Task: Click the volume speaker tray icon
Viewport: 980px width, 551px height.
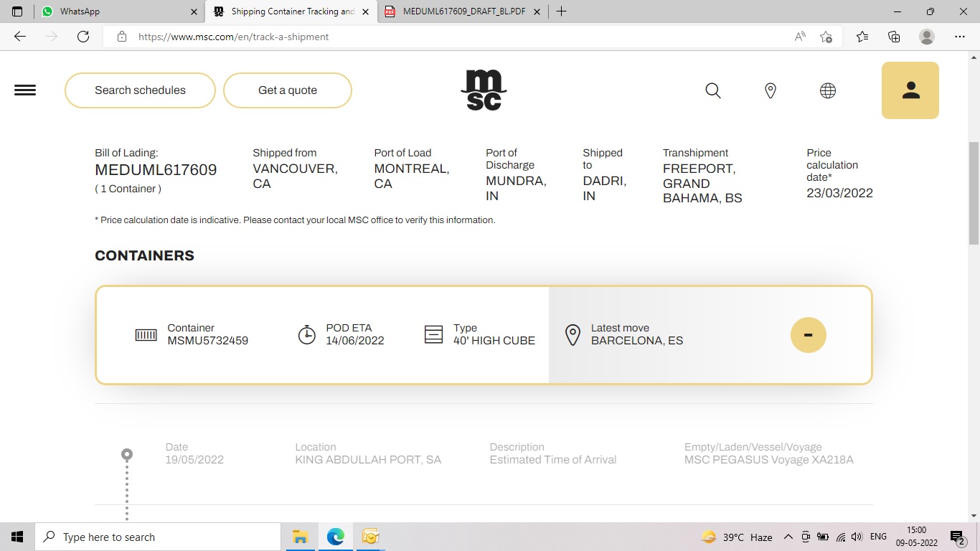Action: [857, 537]
